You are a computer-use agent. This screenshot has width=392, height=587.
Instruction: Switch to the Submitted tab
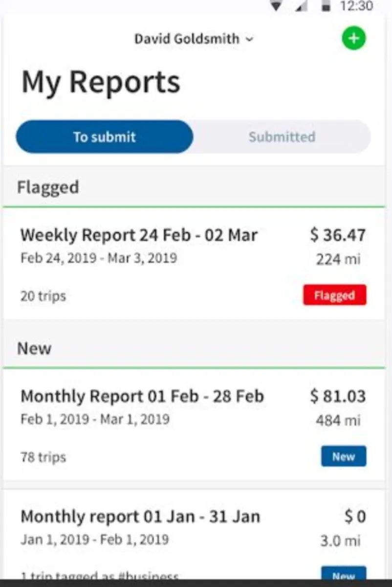[x=282, y=137]
